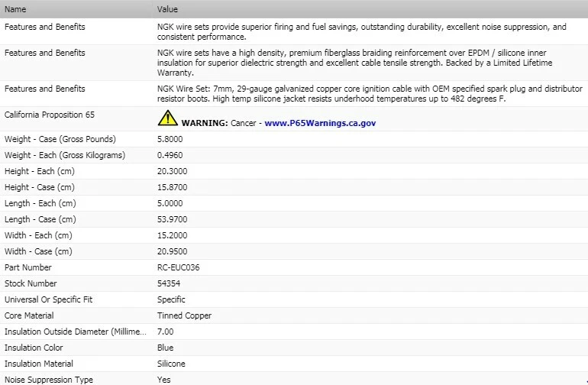The width and height of the screenshot is (588, 385).
Task: Select the Specific fit value
Action: pyautogui.click(x=171, y=299)
